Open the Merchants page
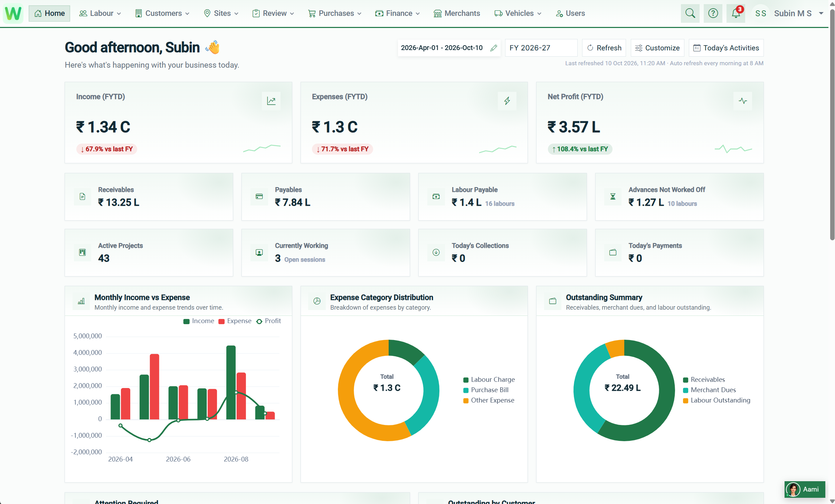 [x=457, y=13]
